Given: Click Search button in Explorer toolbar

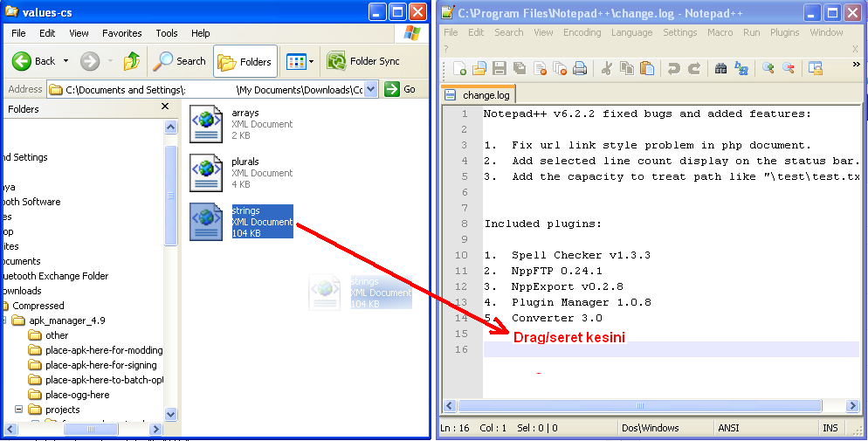Looking at the screenshot, I should [x=179, y=61].
